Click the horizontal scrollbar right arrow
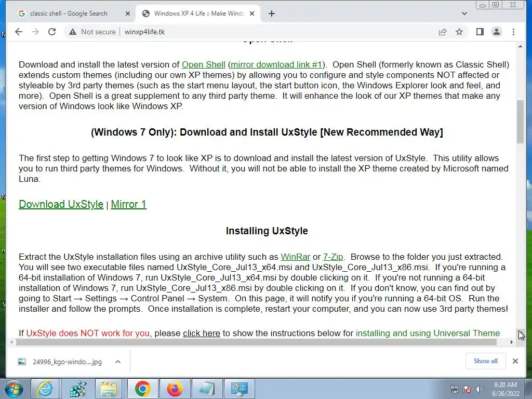Viewport: 532px width, 399px height. [512, 342]
